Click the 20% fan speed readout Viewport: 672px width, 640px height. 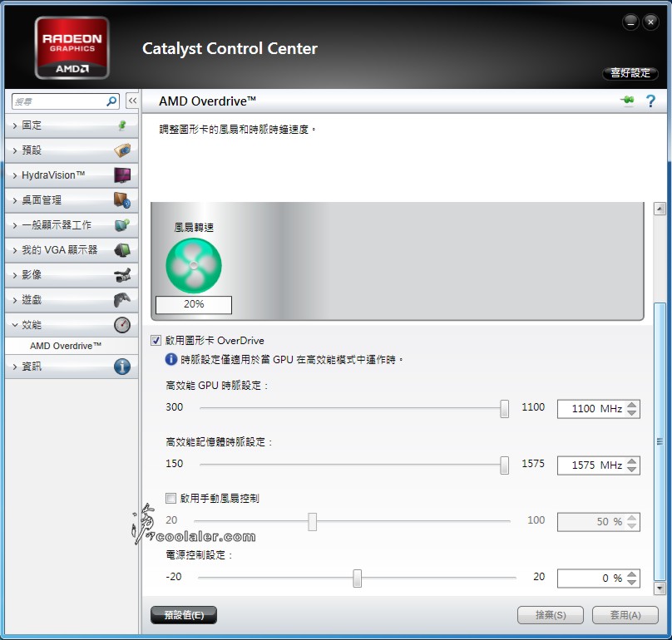click(x=194, y=304)
